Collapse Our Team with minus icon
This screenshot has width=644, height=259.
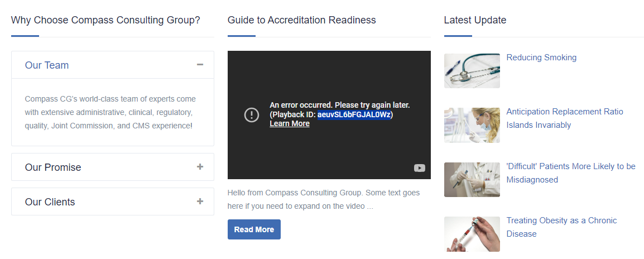click(200, 65)
